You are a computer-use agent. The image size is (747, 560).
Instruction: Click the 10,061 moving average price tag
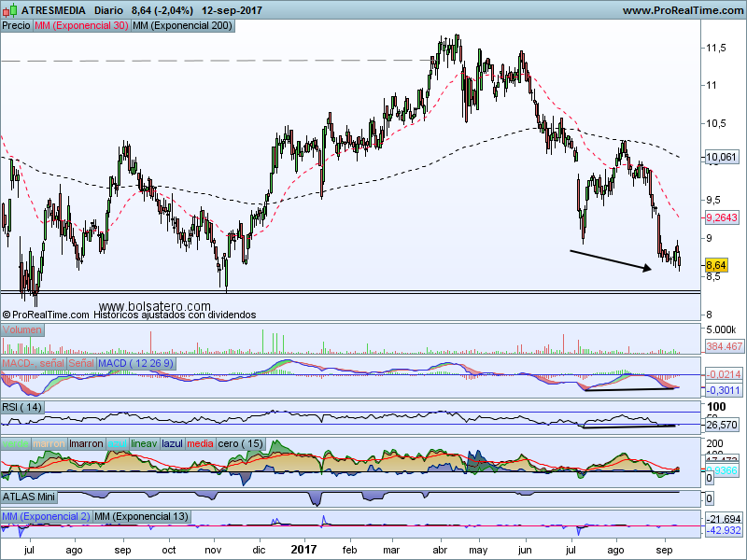[720, 158]
